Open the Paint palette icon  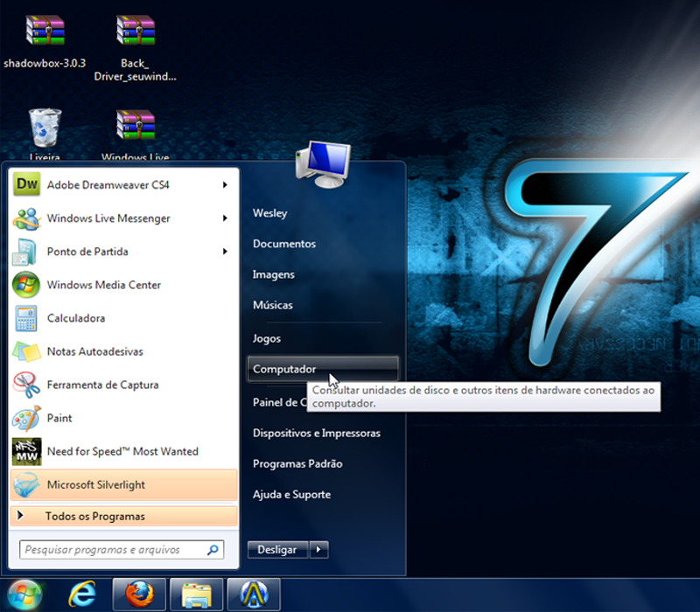pyautogui.click(x=26, y=418)
